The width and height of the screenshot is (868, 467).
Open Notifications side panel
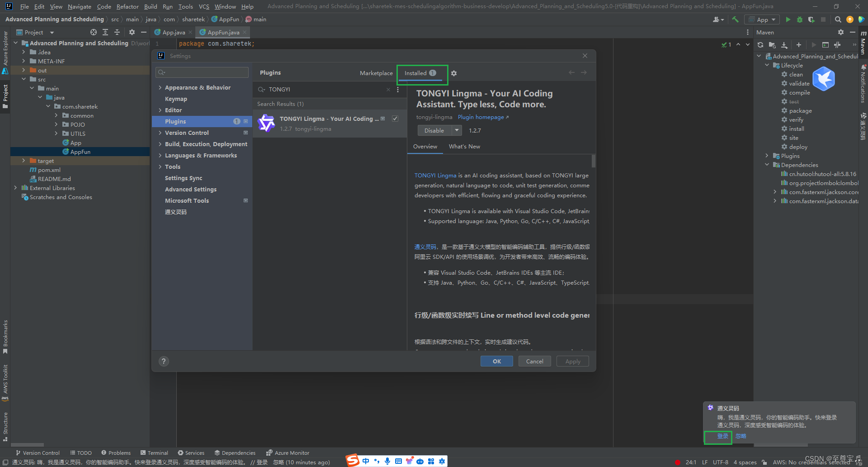863,84
